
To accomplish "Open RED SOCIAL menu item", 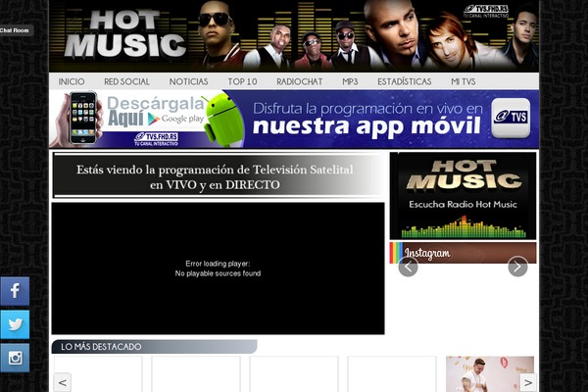I will [126, 81].
